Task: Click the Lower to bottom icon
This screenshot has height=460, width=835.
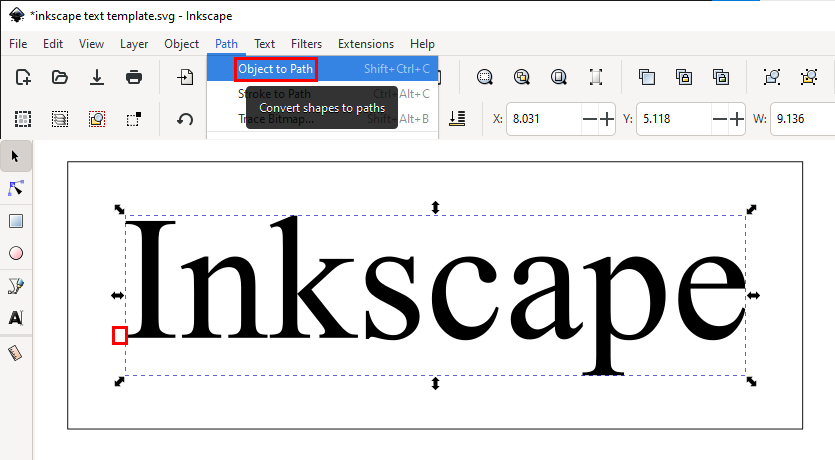Action: point(457,119)
